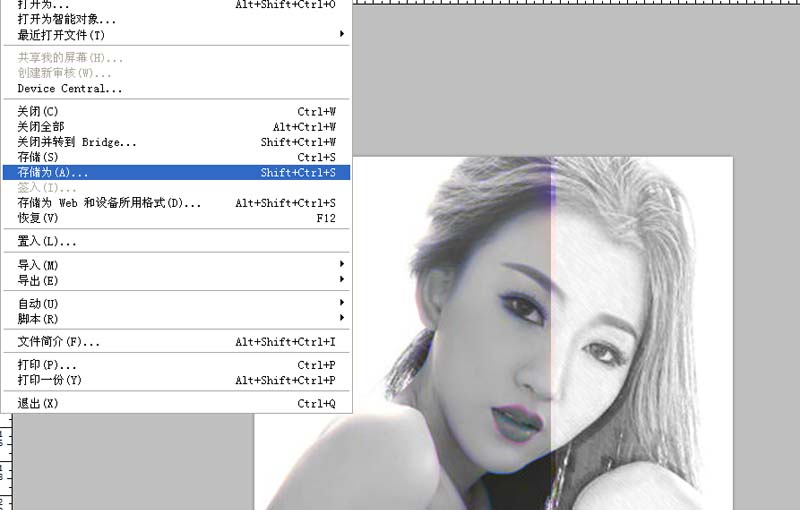Save the file with 存储(S)
This screenshot has height=510, width=800.
[38, 157]
